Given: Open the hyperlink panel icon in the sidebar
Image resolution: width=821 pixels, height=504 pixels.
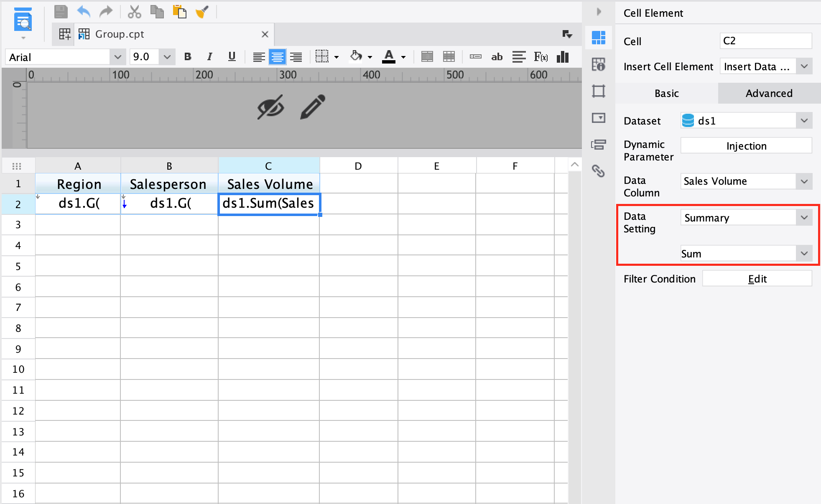Looking at the screenshot, I should pyautogui.click(x=598, y=171).
